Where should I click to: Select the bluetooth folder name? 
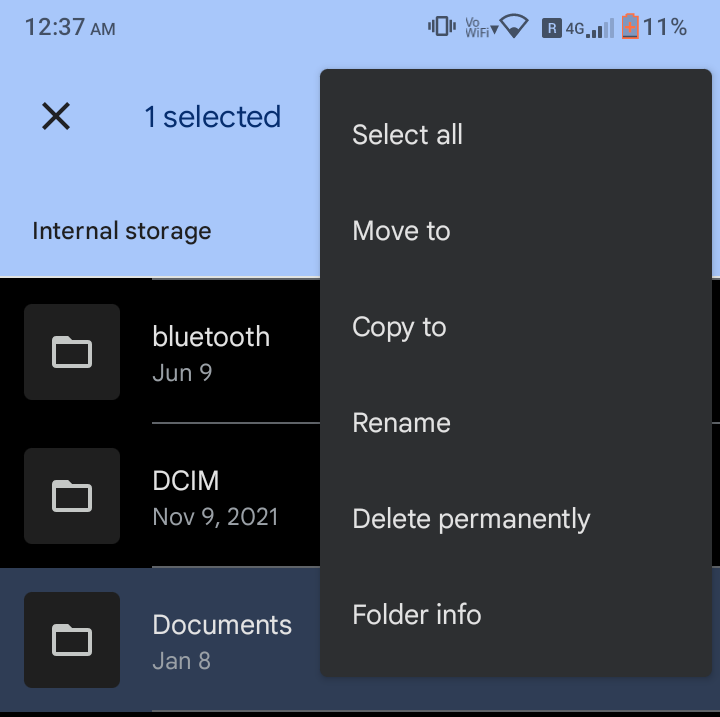click(211, 337)
